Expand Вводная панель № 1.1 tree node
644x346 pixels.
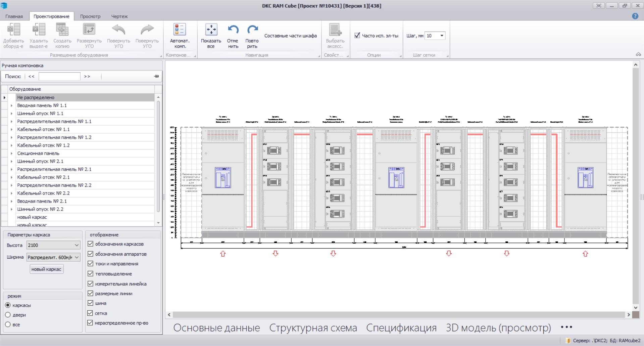point(11,105)
